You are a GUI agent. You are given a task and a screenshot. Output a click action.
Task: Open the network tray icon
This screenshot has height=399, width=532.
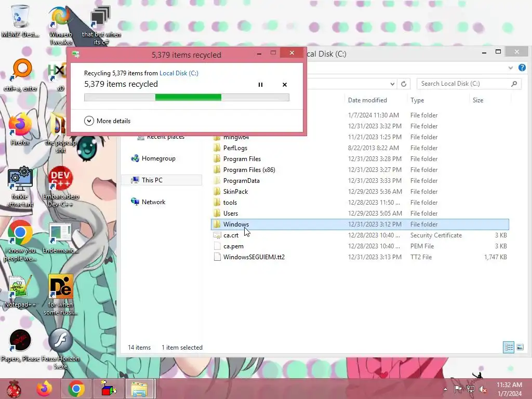tap(471, 389)
